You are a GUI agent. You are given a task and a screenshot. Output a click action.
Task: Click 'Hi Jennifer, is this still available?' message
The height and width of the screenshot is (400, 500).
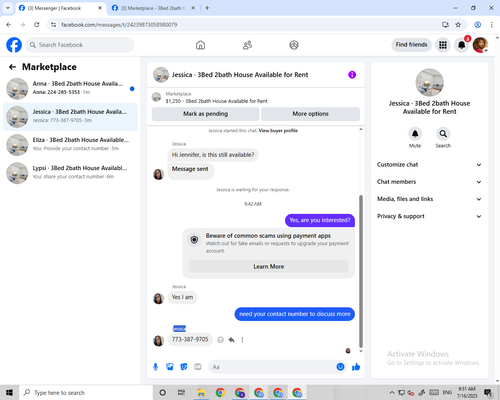point(213,155)
